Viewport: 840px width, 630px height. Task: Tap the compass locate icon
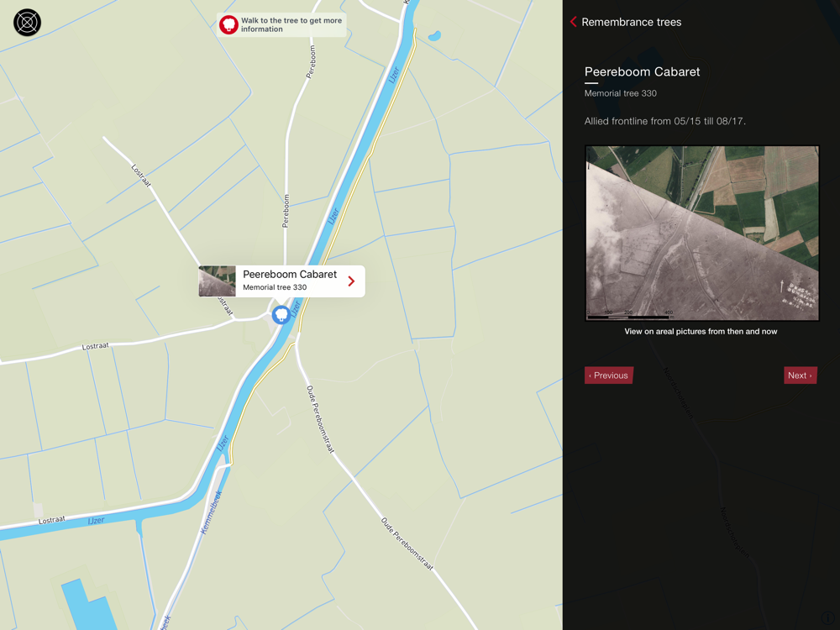(28, 23)
